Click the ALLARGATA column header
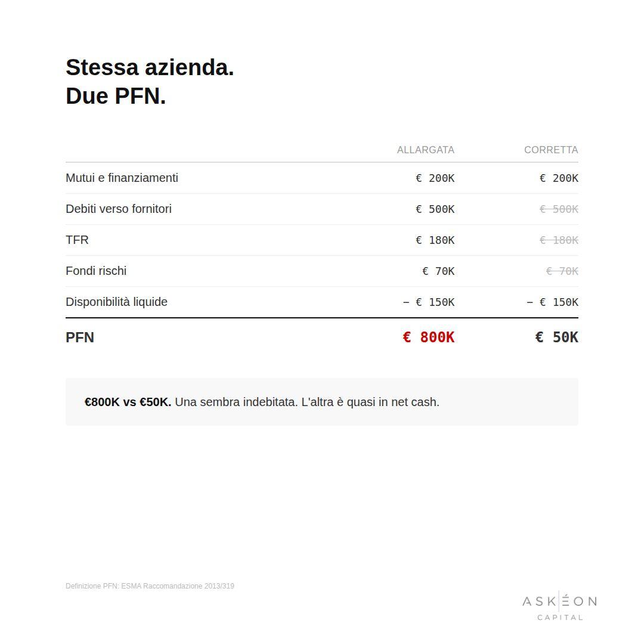 tap(426, 150)
